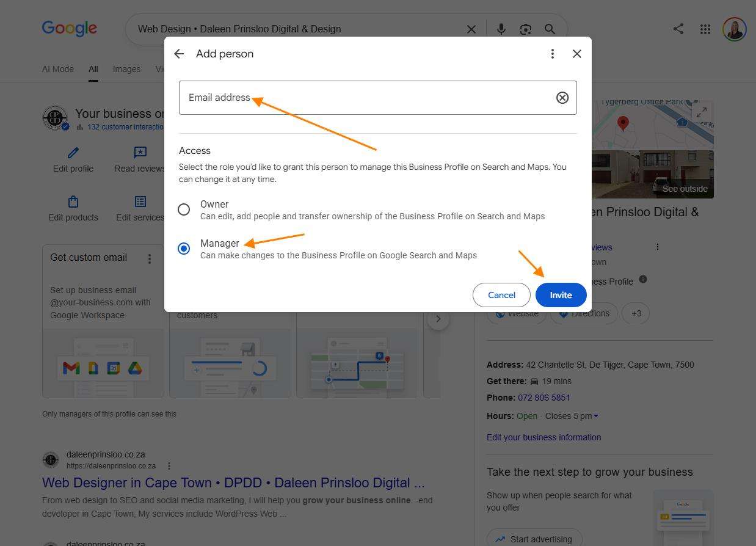Screen dimensions: 756x546
Task: Switch to the All results tab
Action: tap(93, 69)
